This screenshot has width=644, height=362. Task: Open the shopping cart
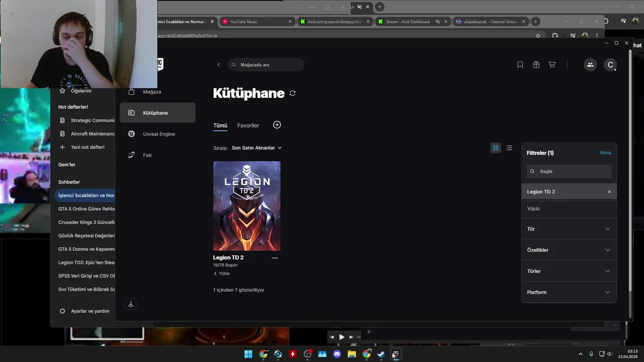pos(552,65)
